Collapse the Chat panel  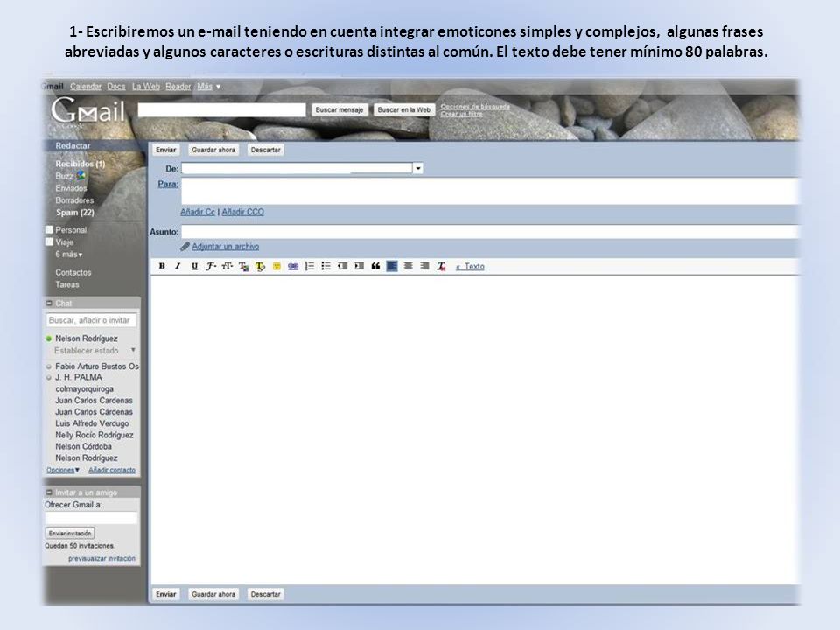[49, 304]
